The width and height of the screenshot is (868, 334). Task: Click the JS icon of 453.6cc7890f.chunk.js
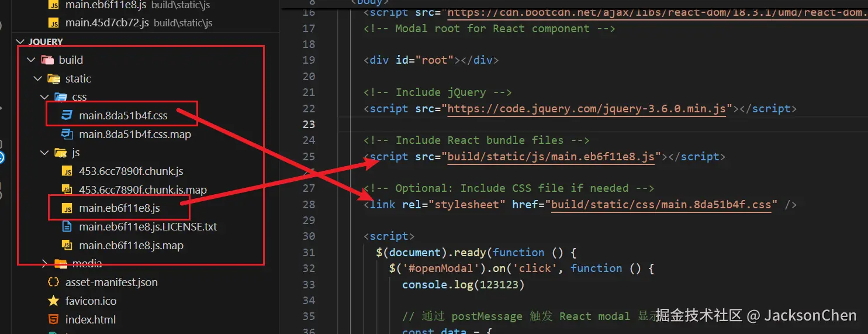tap(67, 171)
